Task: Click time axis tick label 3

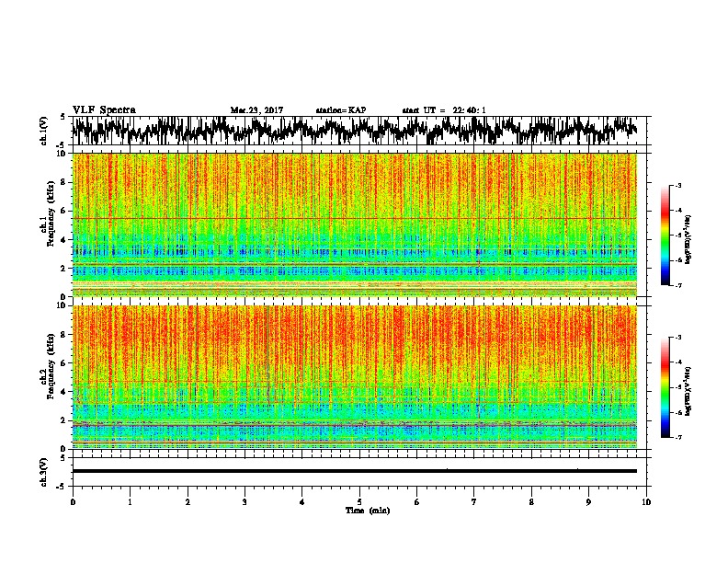Action: click(245, 502)
